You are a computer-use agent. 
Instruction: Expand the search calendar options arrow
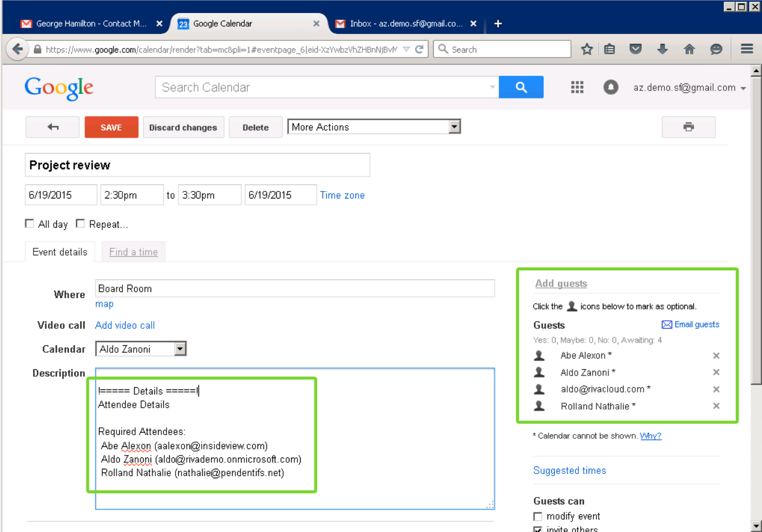(492, 87)
